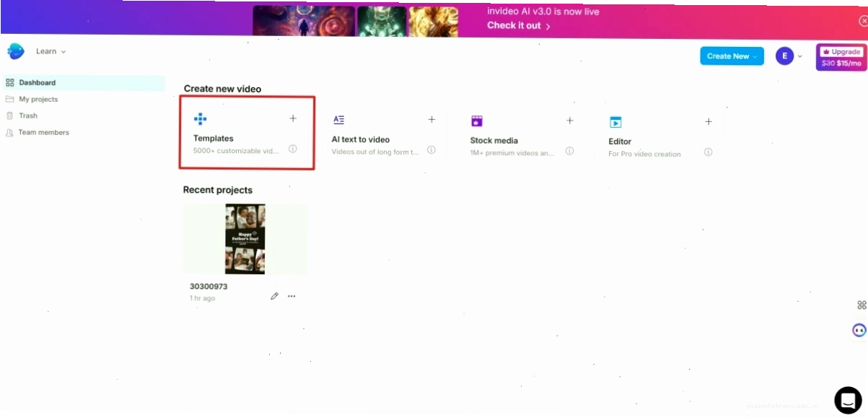The width and height of the screenshot is (868, 418).
Task: Click info icon on Stock media card
Action: point(569,151)
